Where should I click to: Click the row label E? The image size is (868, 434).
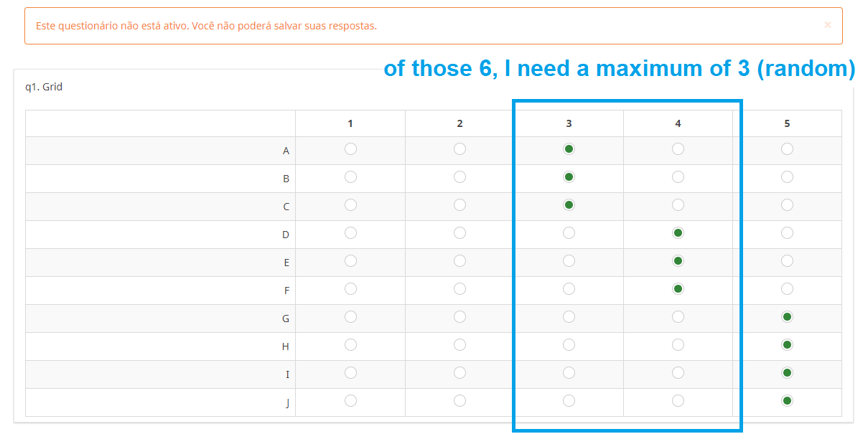pos(286,263)
